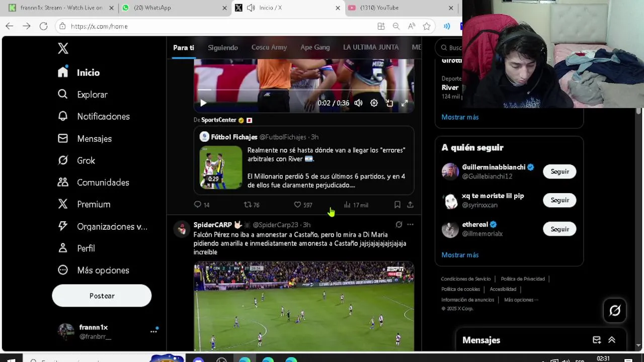
Task: Compose a new message icon in Mensajes
Action: 597,340
